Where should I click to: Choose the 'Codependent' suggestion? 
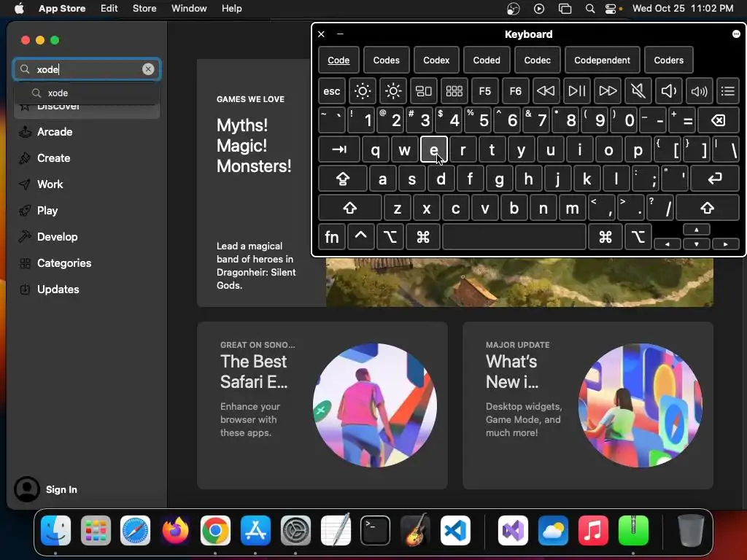pos(602,61)
